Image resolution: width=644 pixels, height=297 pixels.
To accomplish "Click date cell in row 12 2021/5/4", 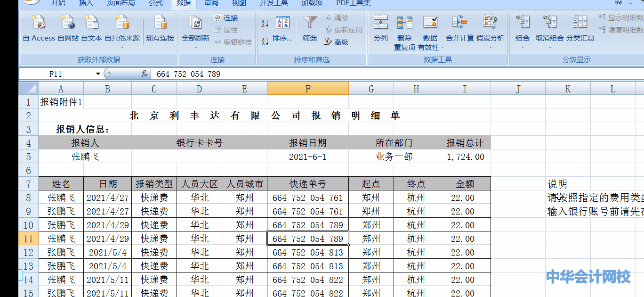I will 107,252.
